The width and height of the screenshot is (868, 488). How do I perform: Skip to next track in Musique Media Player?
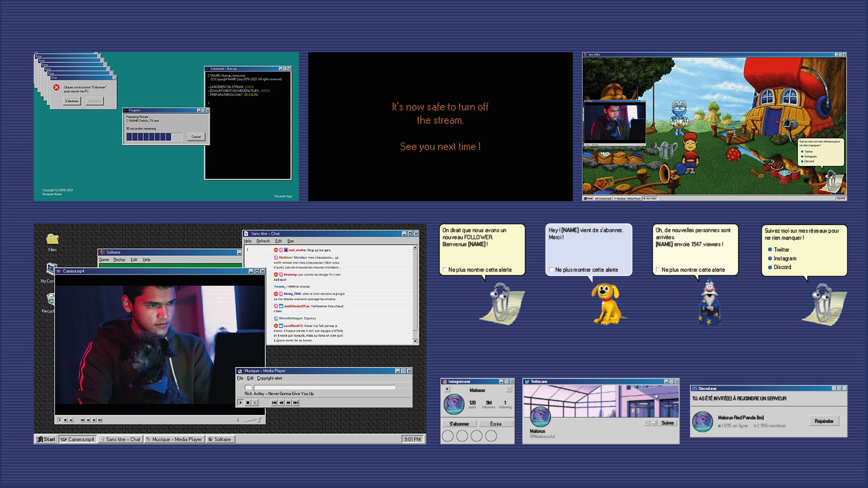(296, 402)
